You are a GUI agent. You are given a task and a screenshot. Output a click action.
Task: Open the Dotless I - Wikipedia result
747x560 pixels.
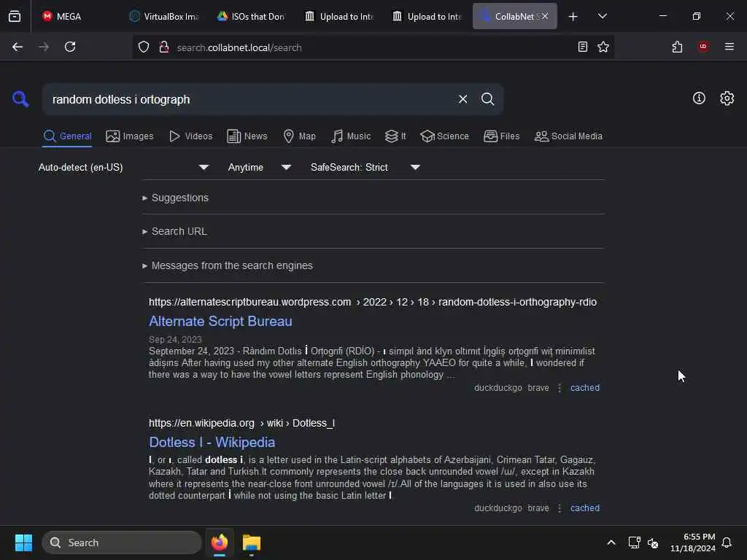click(x=212, y=443)
